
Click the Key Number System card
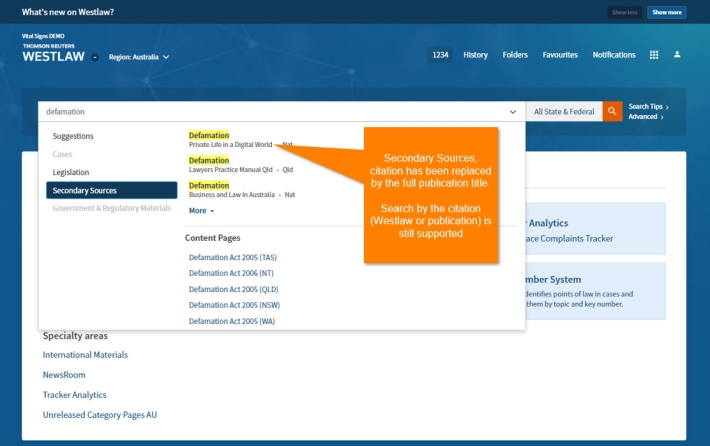pos(595,291)
